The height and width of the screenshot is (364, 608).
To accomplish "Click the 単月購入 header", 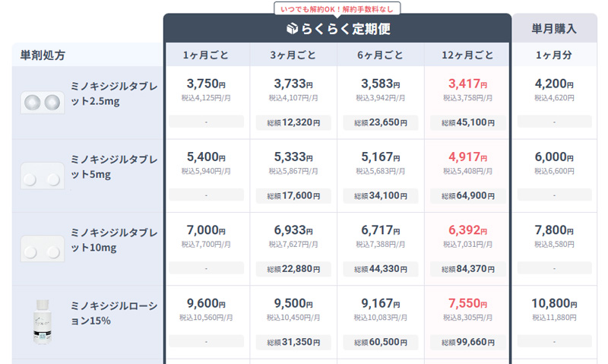I will (x=554, y=29).
